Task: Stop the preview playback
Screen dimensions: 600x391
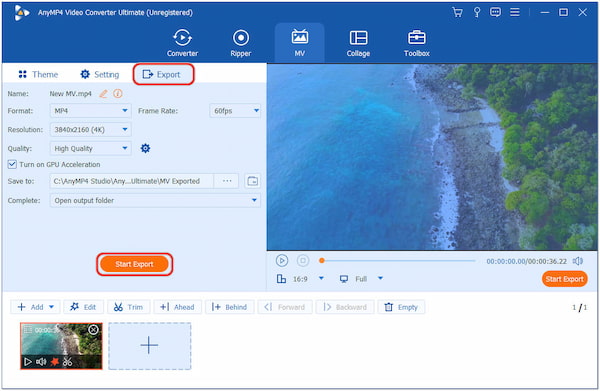Action: [303, 261]
